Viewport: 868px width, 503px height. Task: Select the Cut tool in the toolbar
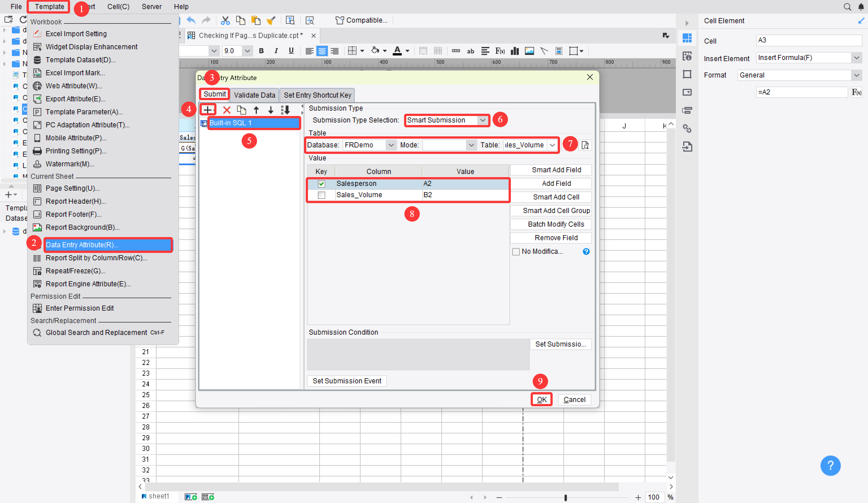coord(225,20)
